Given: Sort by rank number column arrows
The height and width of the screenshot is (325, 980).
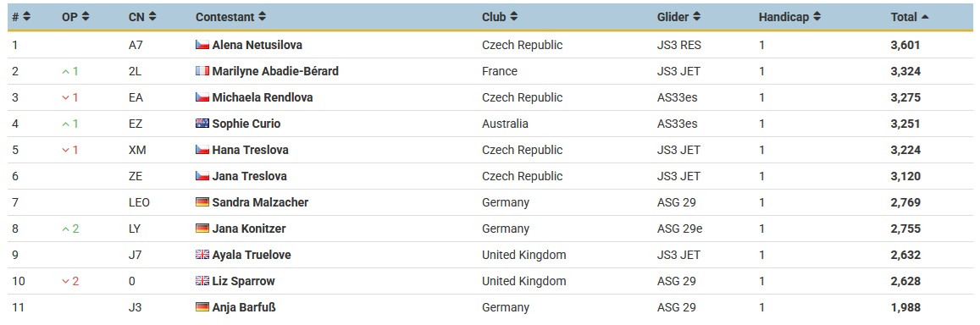Looking at the screenshot, I should [27, 18].
